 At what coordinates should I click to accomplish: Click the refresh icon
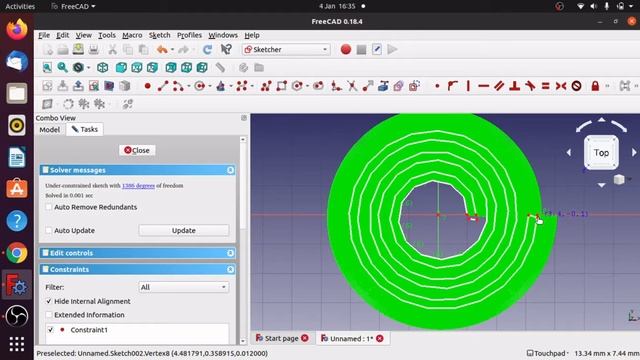tap(207, 49)
